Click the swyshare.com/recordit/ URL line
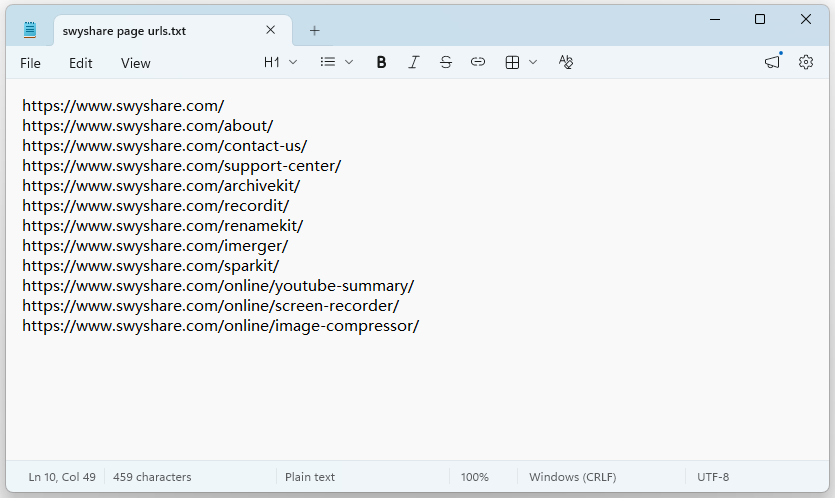Image resolution: width=835 pixels, height=498 pixels. (x=155, y=206)
